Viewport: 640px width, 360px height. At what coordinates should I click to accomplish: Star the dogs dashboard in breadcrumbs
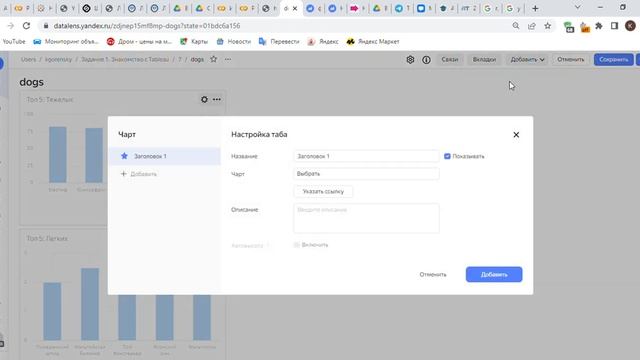click(x=213, y=59)
